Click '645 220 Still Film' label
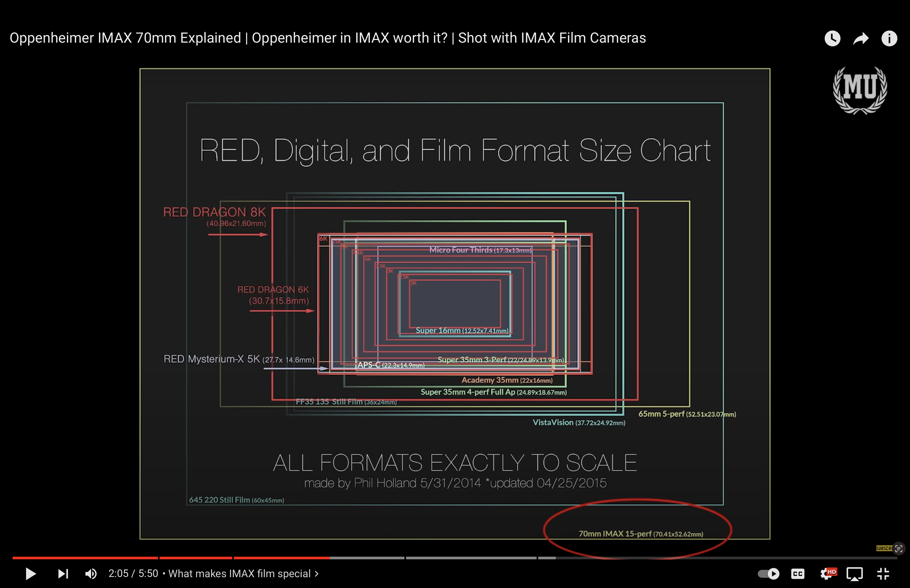The image size is (910, 588). pyautogui.click(x=236, y=500)
